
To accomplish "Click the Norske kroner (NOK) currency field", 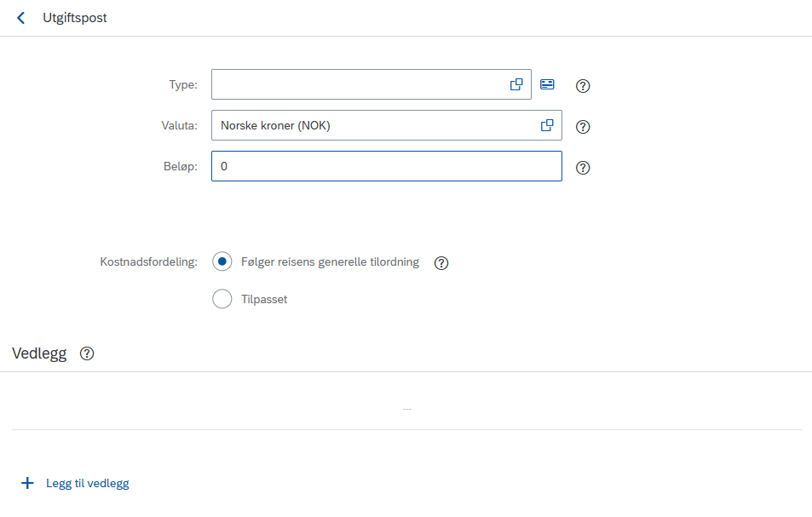I will click(x=386, y=125).
